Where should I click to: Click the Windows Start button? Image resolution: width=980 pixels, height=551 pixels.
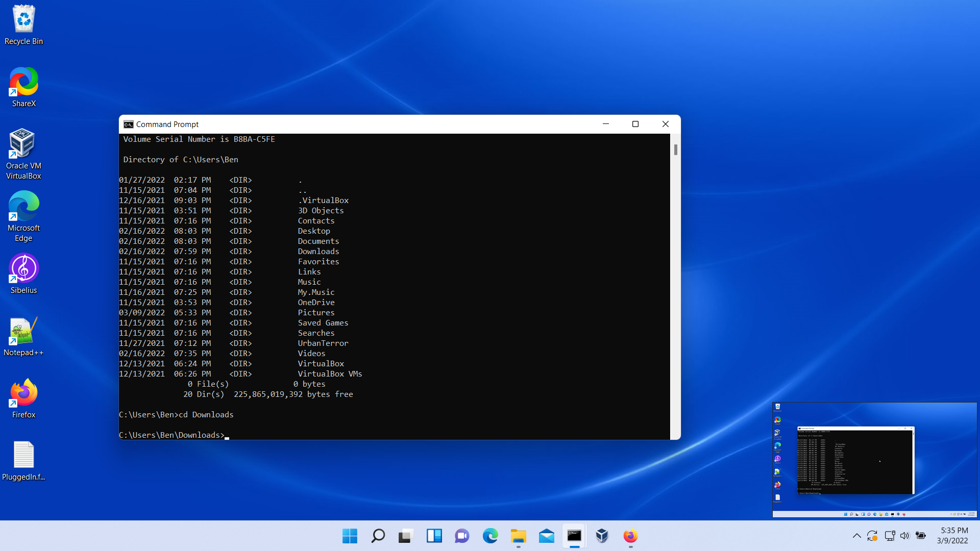350,536
